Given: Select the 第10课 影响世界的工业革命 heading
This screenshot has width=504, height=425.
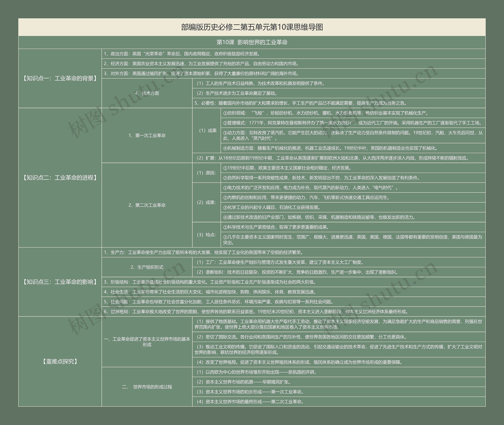Looking at the screenshot, I should coord(252,42).
